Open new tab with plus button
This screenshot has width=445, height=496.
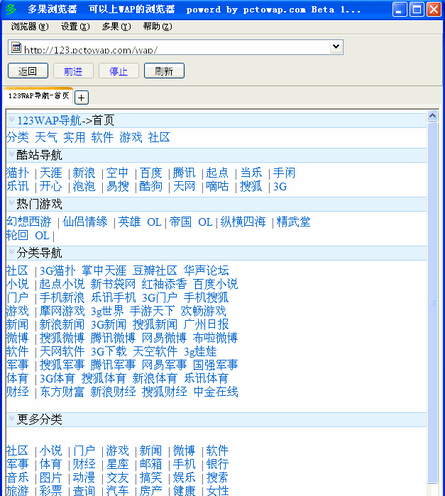[x=81, y=98]
